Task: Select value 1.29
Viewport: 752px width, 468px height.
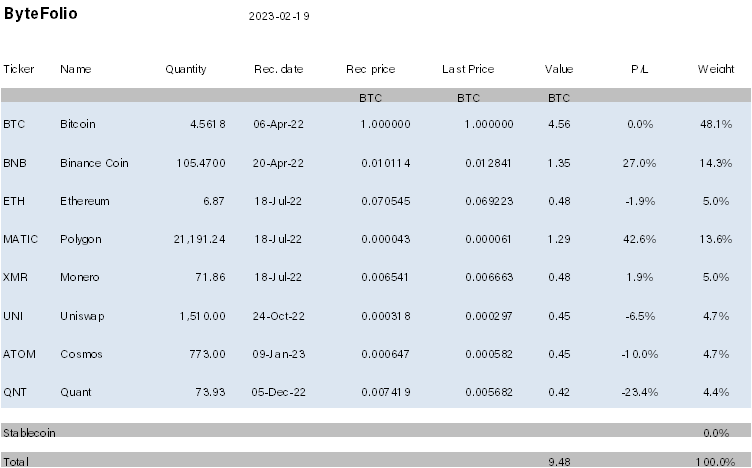Action: pos(559,239)
